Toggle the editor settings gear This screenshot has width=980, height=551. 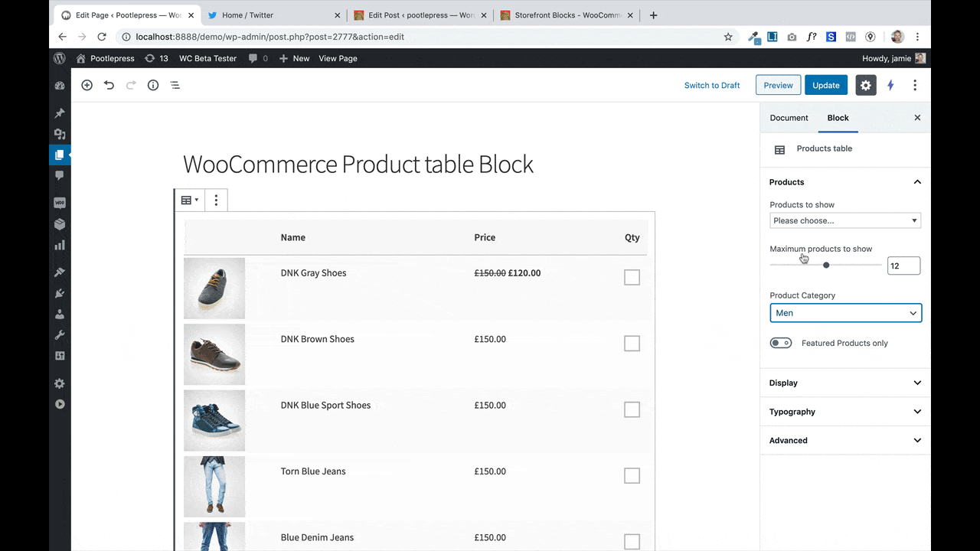[x=866, y=85]
